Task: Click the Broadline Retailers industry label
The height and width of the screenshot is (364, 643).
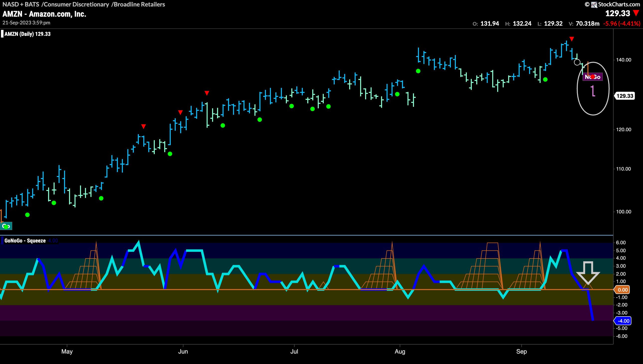Action: click(139, 4)
